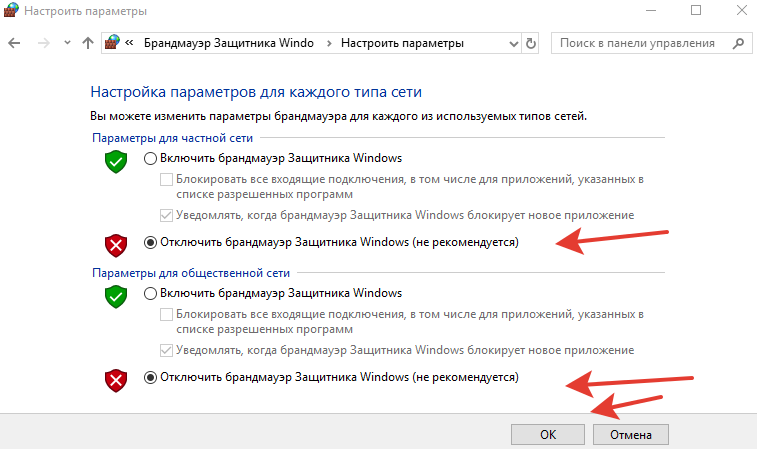757x449 pixels.
Task: Expand the breadcrumb separator arrow after Брандмауэр
Action: tap(329, 43)
